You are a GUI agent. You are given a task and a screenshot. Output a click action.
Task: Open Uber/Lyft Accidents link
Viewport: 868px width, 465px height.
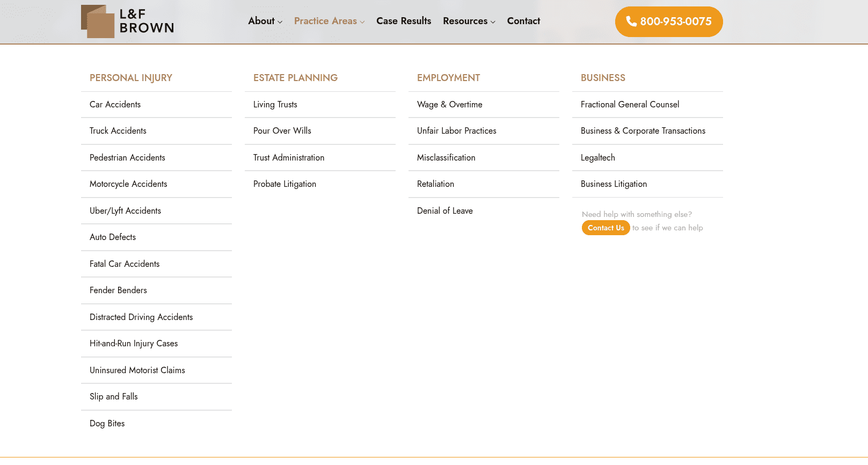(156, 211)
